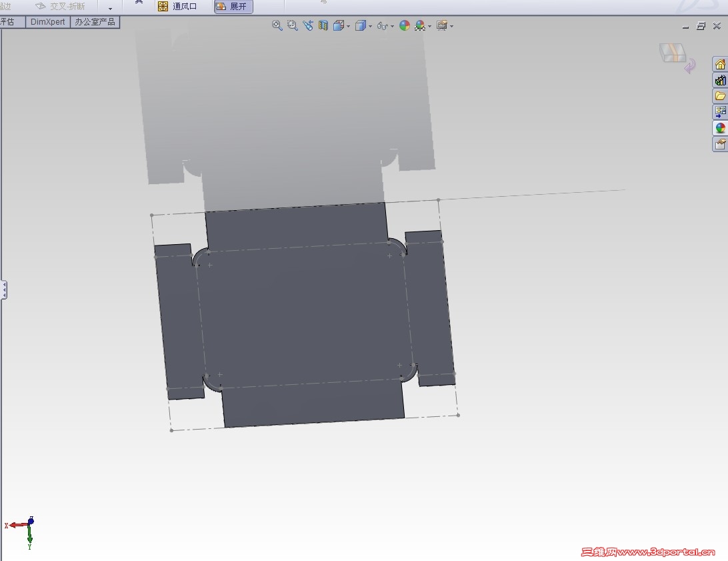This screenshot has height=561, width=728.
Task: Open the View Settings monitor icon
Action: pyautogui.click(x=442, y=25)
